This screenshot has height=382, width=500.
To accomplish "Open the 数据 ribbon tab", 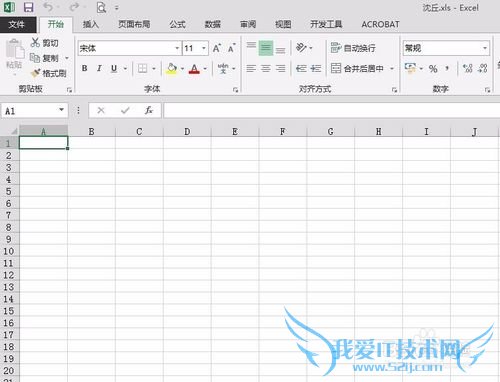I will click(x=213, y=24).
